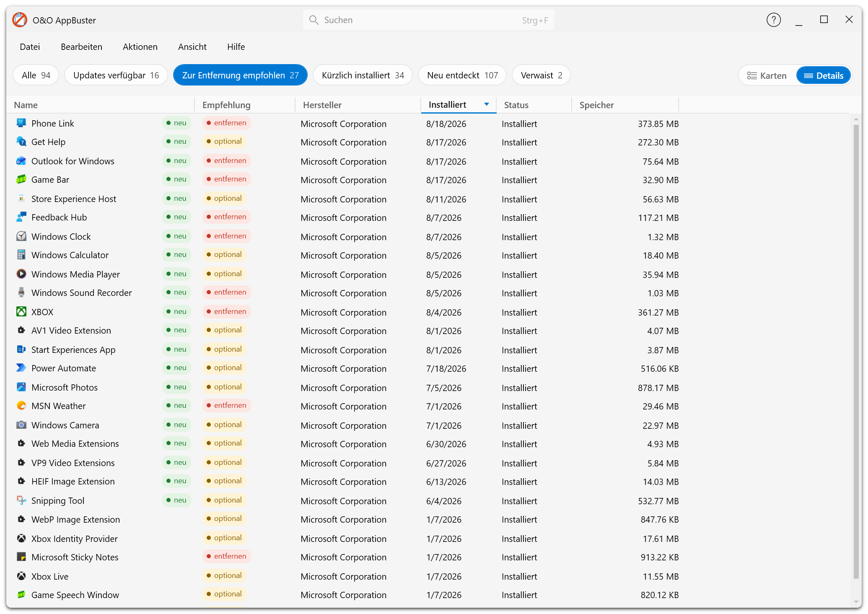Click the Xbox Live icon
Image resolution: width=868 pixels, height=614 pixels.
pos(21,576)
